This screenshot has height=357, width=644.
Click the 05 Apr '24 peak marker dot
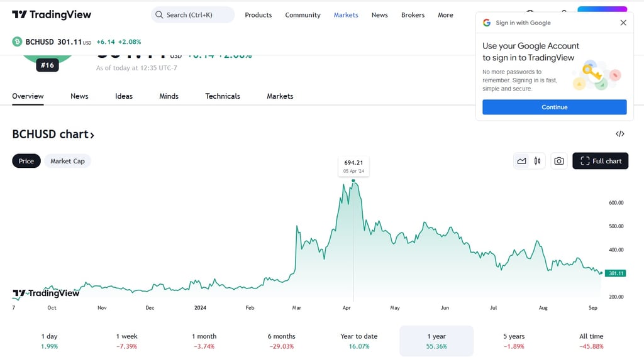click(x=353, y=180)
